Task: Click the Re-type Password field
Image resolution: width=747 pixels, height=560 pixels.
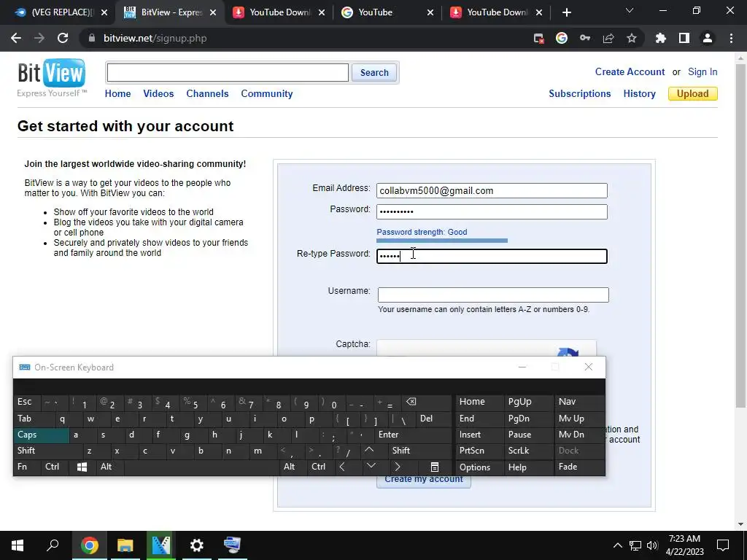Action: tap(492, 256)
